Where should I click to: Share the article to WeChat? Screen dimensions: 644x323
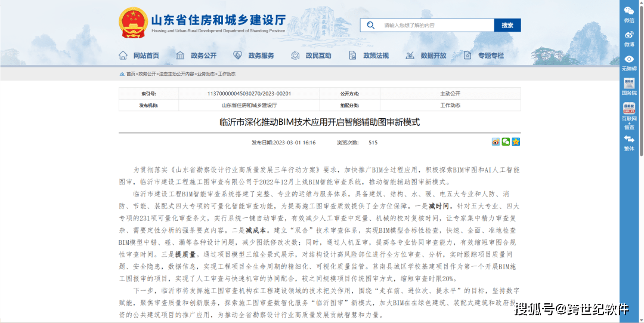click(x=506, y=142)
